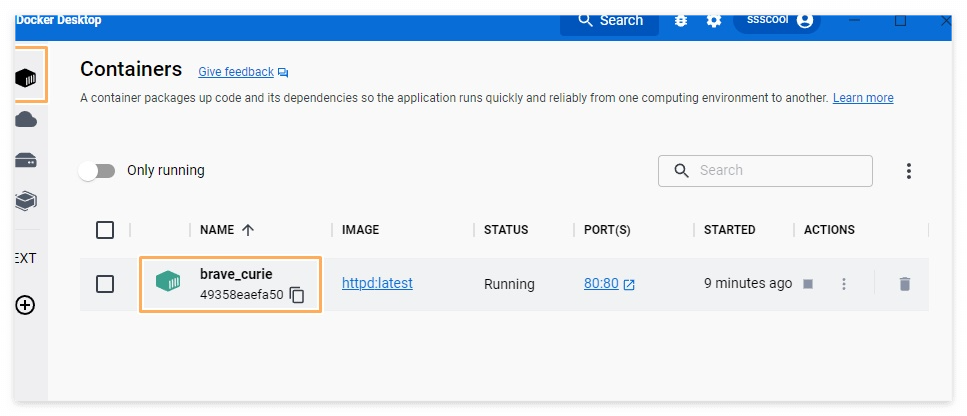Open port 80:80 link
This screenshot has height=416, width=967.
601,283
